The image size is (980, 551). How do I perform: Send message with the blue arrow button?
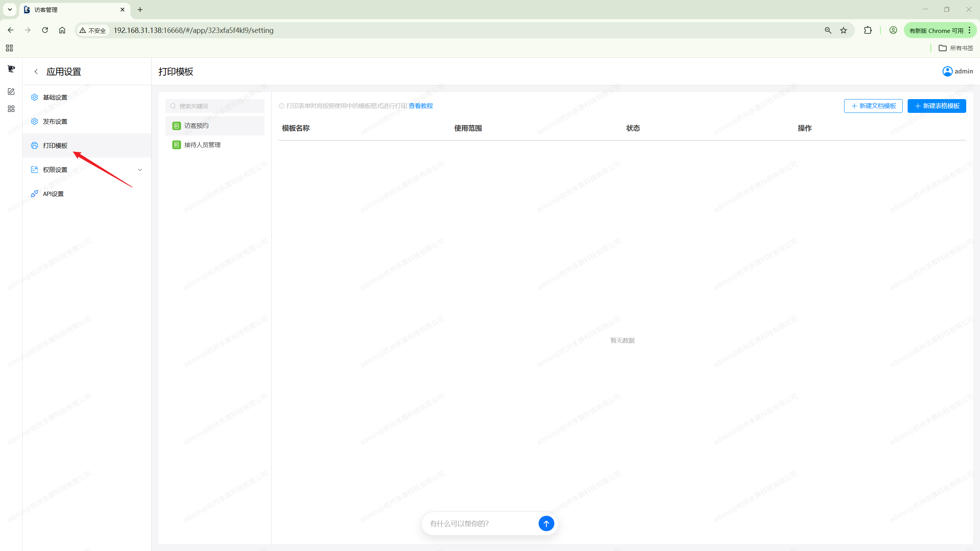(x=546, y=523)
